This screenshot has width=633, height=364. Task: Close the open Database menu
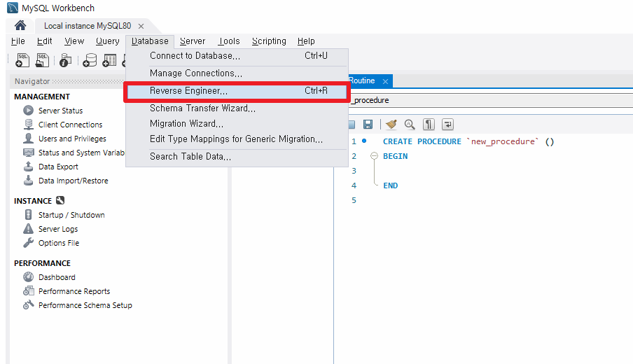150,41
